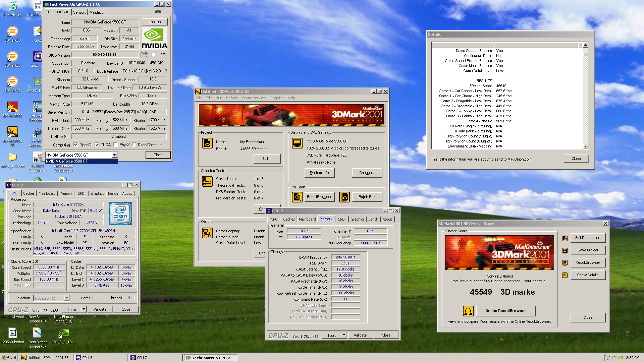Open the Run menu in 3DMark2001 SE
The image size is (644, 362).
point(219,98)
